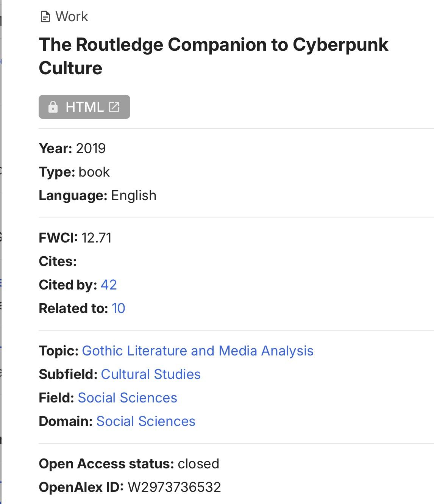The width and height of the screenshot is (434, 504).
Task: Click the Cites label
Action: coord(58,261)
